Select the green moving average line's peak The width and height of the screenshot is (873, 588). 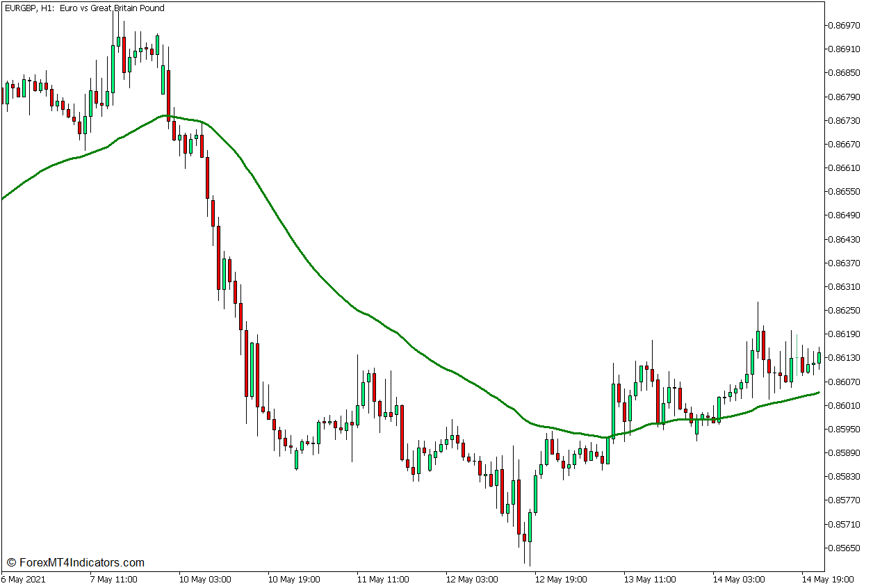[167, 115]
